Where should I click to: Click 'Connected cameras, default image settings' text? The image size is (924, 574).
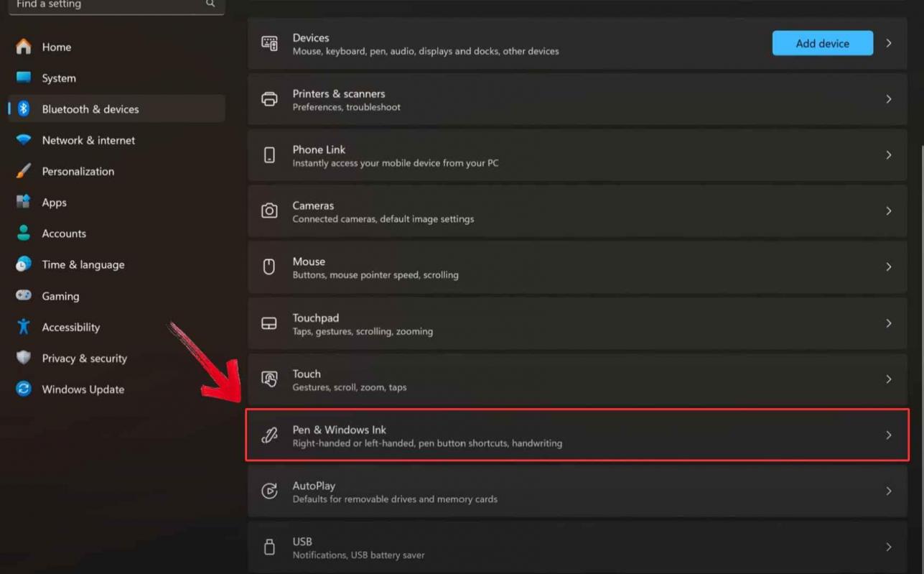click(x=383, y=219)
